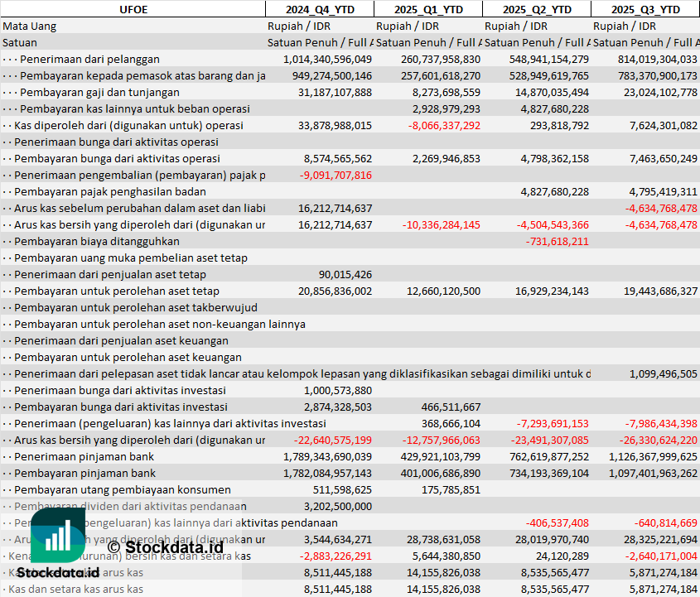Select the 2024_Q4_YTD column header
The height and width of the screenshot is (597, 700).
click(319, 9)
